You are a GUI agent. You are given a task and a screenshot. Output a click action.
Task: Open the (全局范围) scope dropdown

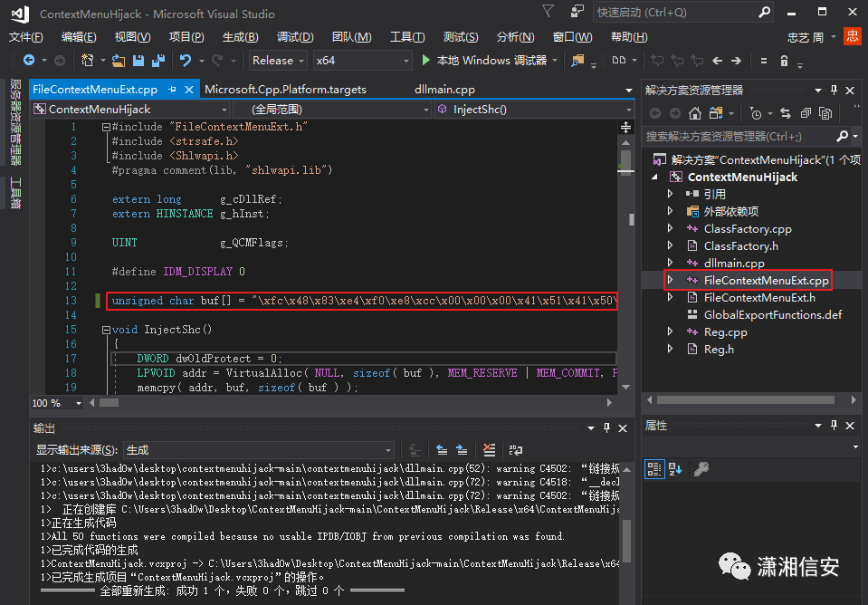pyautogui.click(x=332, y=110)
